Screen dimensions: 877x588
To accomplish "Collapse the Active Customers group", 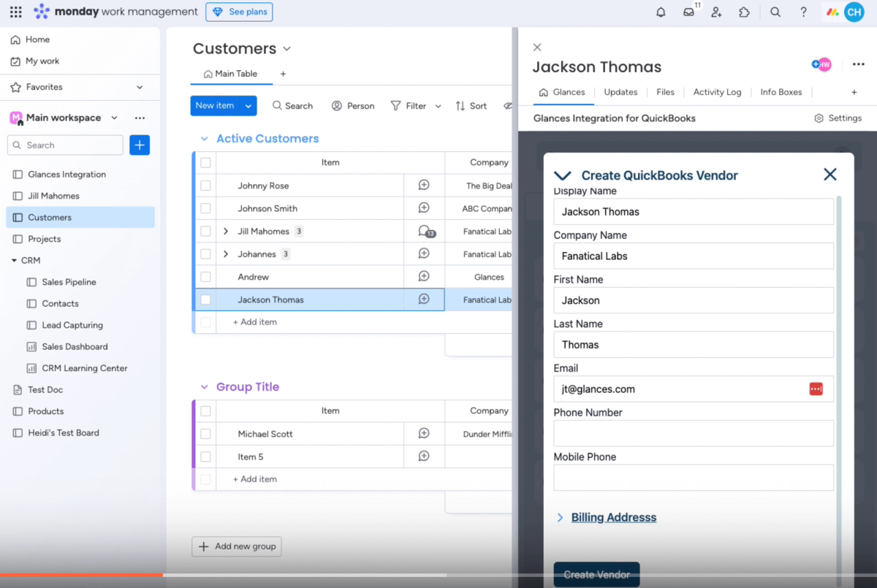I will (204, 139).
